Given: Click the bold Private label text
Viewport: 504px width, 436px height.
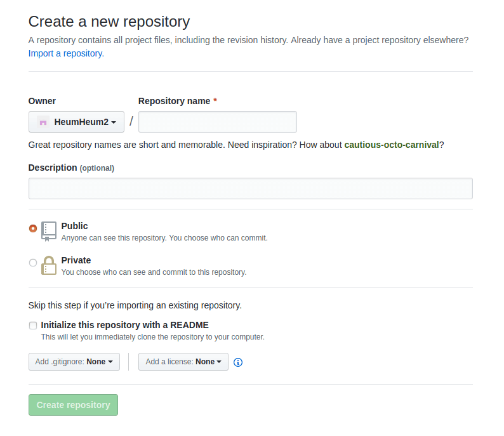Looking at the screenshot, I should [76, 260].
